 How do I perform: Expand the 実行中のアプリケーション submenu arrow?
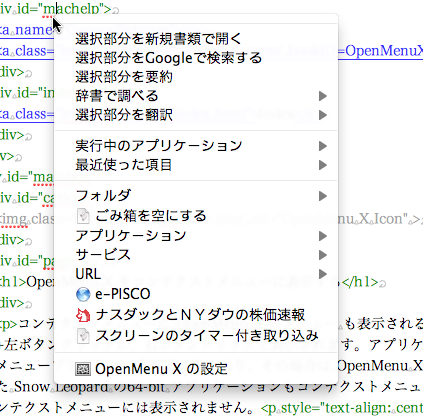(x=322, y=146)
